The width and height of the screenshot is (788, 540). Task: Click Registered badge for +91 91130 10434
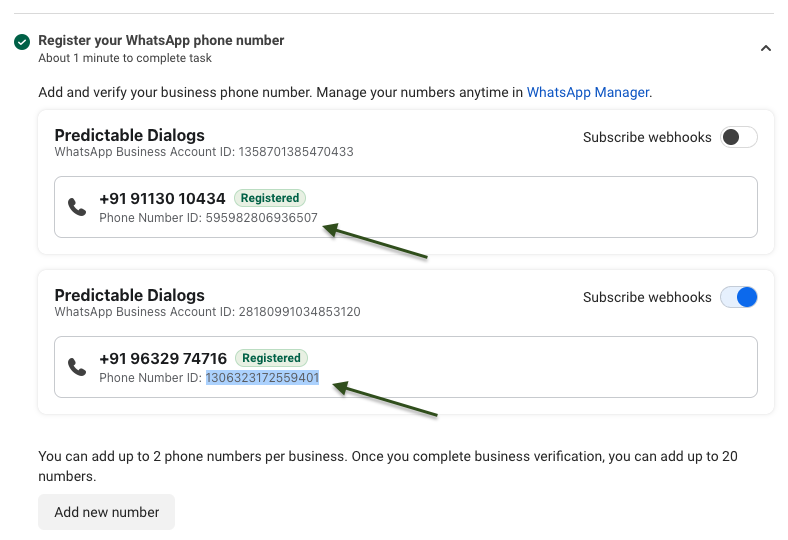pyautogui.click(x=270, y=198)
